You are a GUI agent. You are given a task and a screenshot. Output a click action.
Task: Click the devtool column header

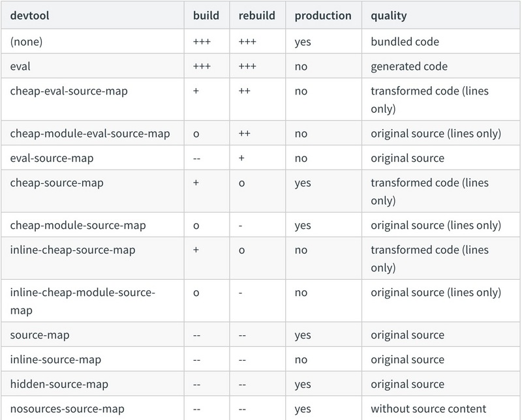click(x=29, y=16)
